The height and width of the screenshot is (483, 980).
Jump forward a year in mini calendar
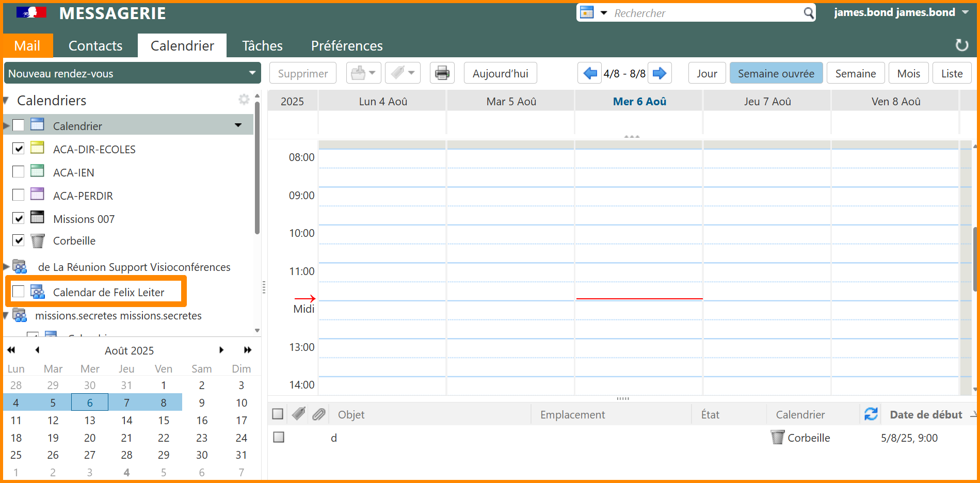coord(248,350)
